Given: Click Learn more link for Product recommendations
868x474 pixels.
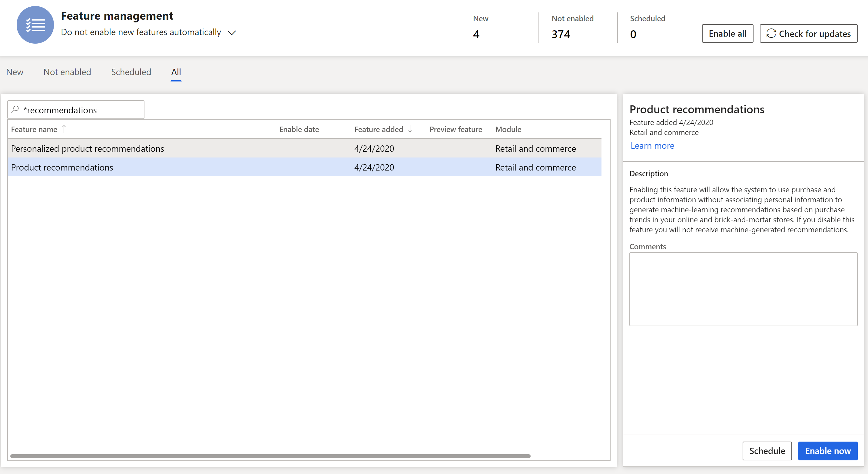Looking at the screenshot, I should tap(652, 145).
